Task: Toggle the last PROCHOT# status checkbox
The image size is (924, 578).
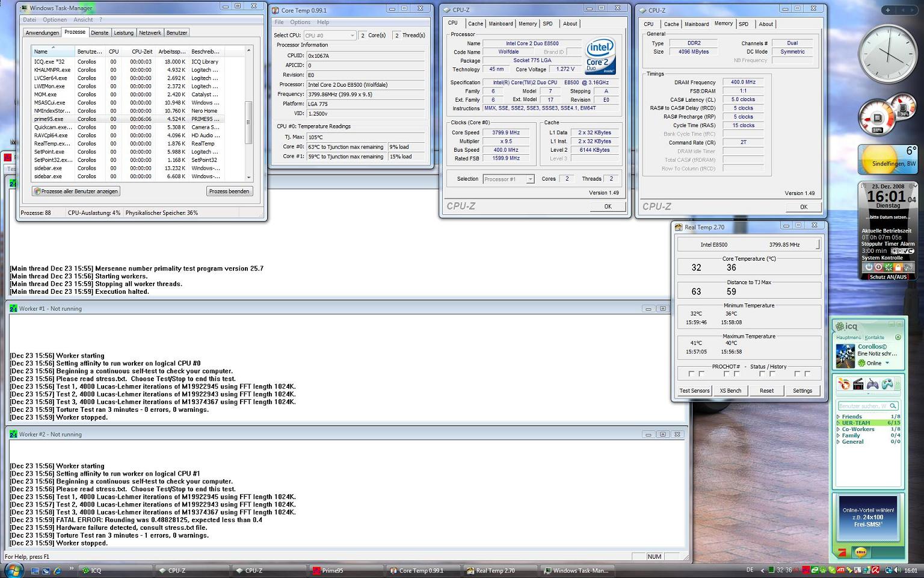Action: (x=808, y=374)
